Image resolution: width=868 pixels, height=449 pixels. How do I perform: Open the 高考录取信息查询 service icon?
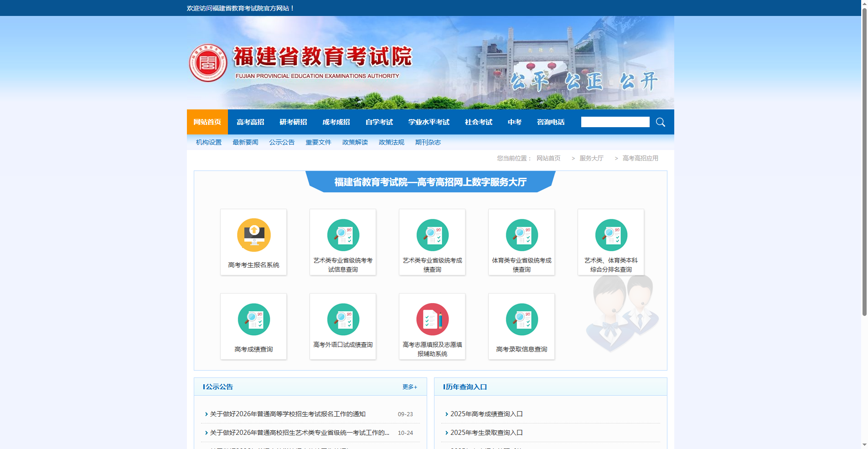click(521, 326)
